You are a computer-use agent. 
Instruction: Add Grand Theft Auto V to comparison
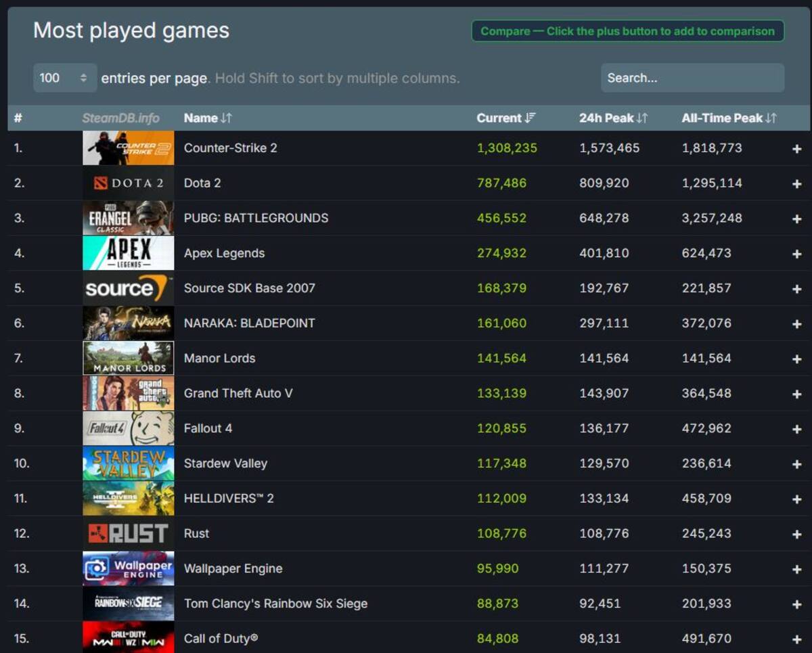796,395
